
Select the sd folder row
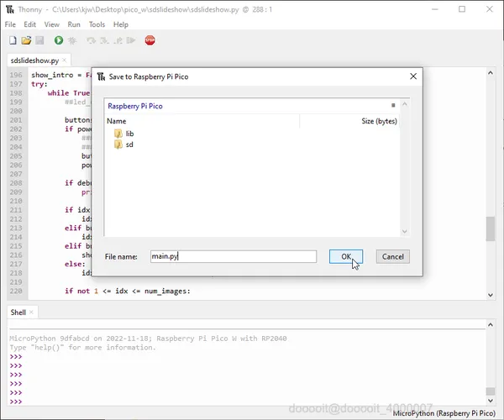click(x=252, y=144)
